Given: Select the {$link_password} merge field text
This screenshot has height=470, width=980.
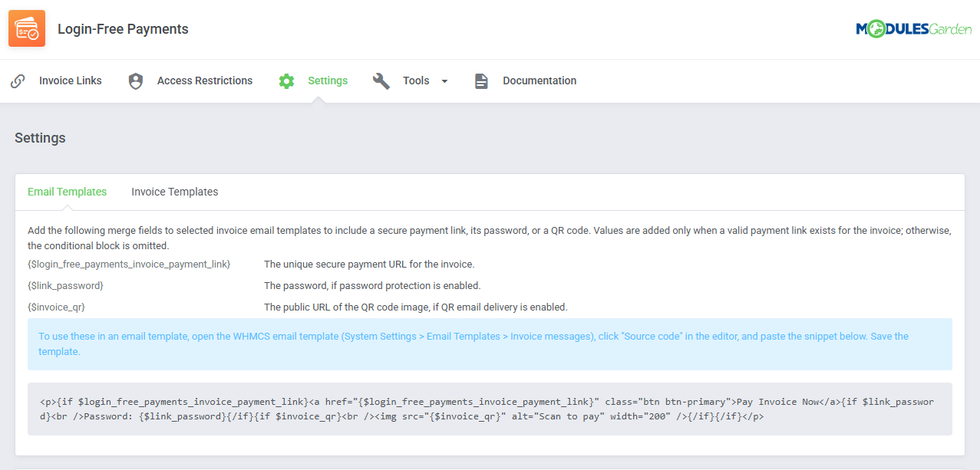Looking at the screenshot, I should point(65,286).
